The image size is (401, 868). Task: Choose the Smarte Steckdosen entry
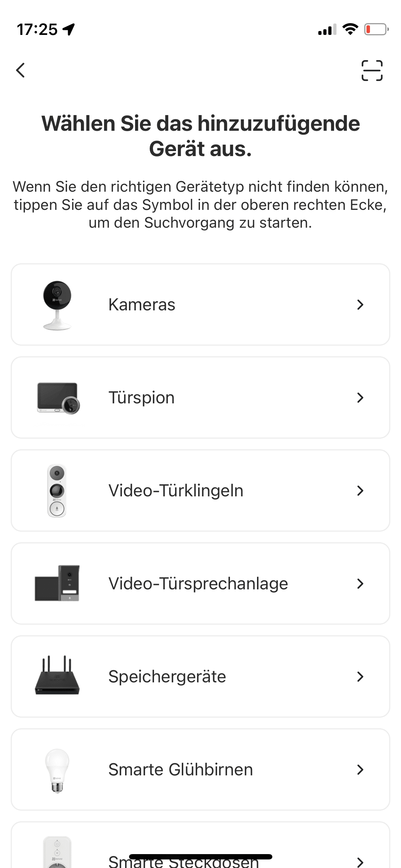click(183, 863)
